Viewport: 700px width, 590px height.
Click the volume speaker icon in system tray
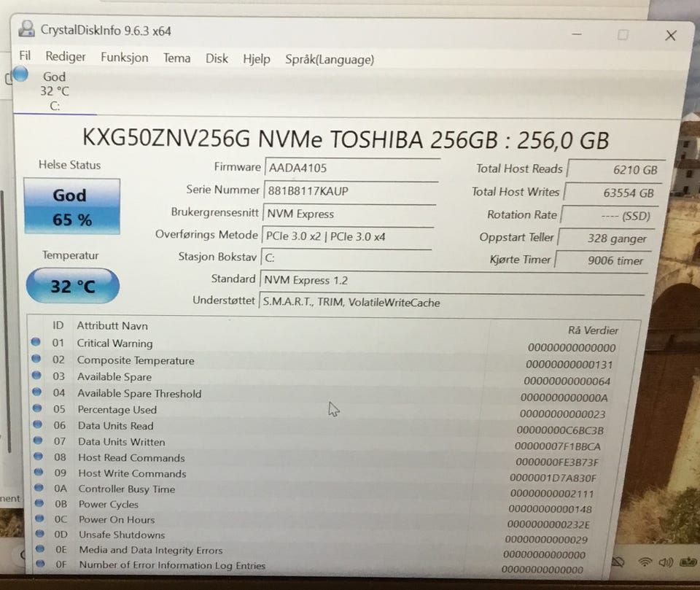click(665, 562)
